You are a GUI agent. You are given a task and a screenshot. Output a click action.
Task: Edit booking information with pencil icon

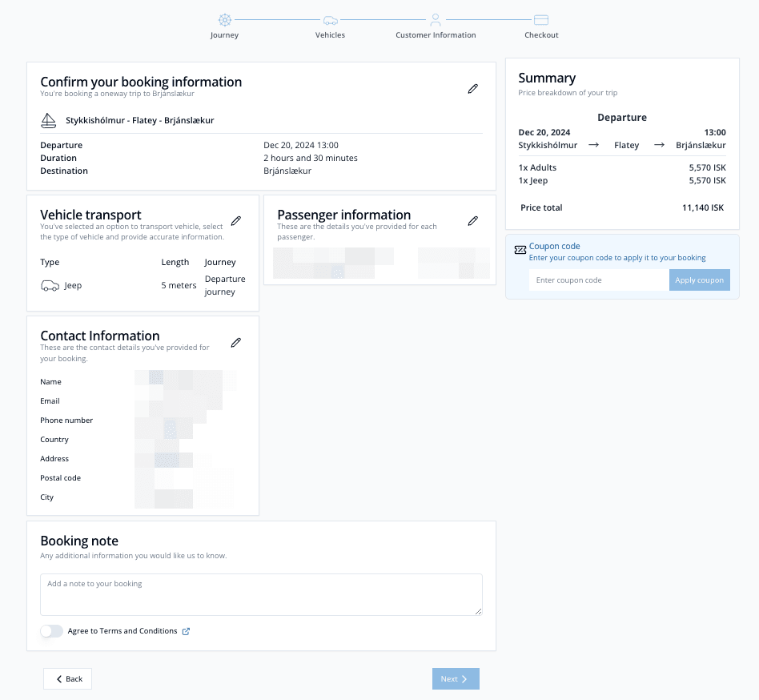[x=473, y=89]
